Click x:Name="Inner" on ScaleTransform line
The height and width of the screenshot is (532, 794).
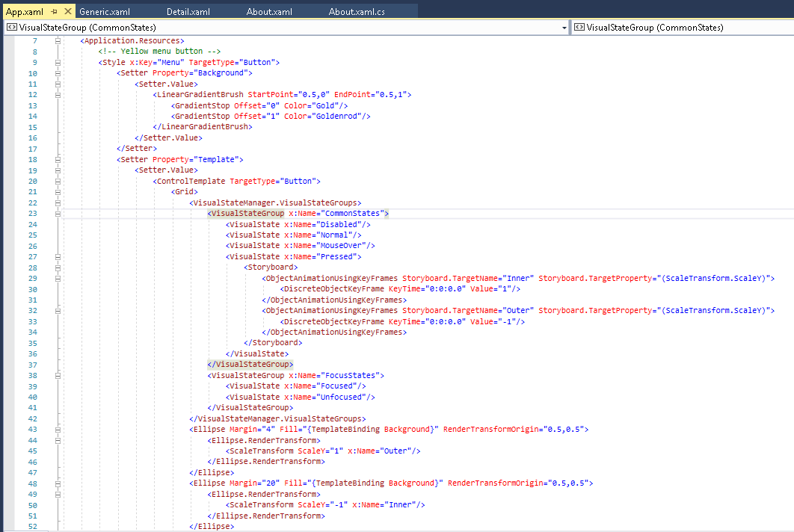384,504
